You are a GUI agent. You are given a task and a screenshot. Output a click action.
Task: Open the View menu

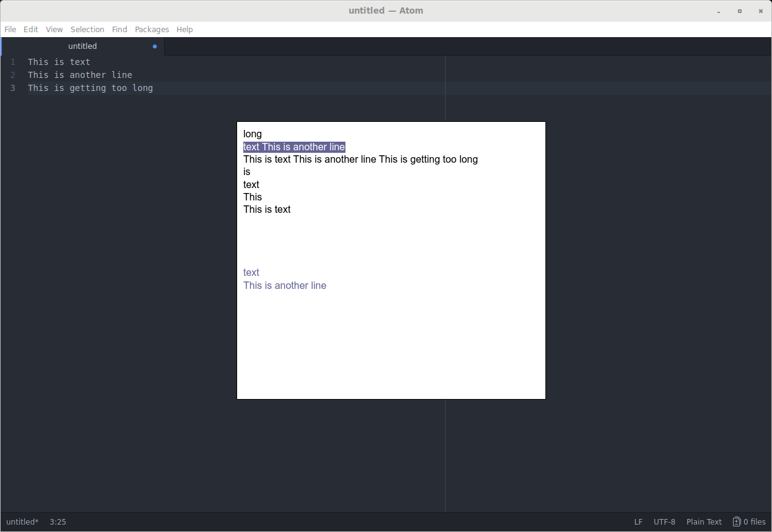click(x=54, y=29)
